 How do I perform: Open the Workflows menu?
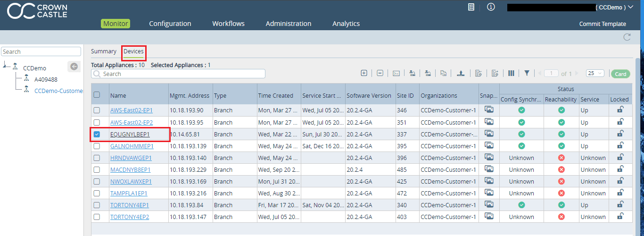click(229, 24)
